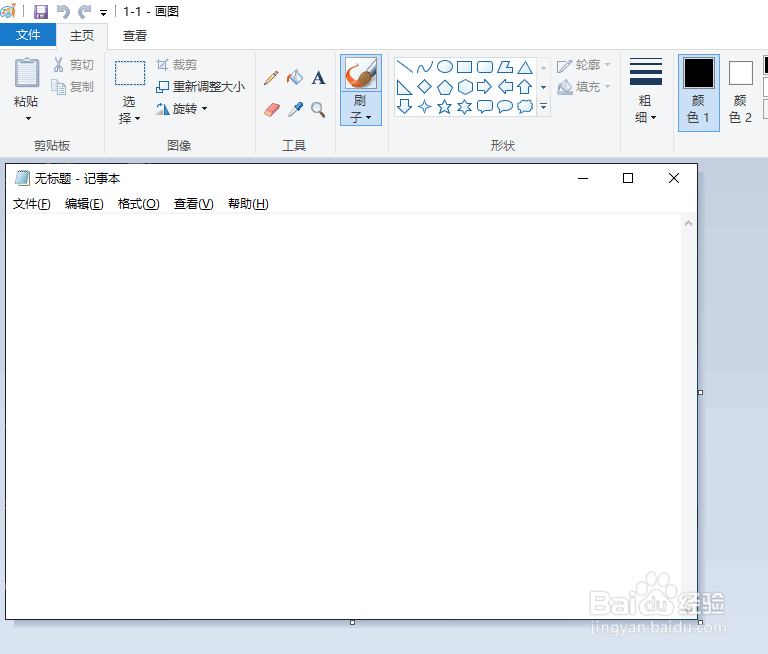768x654 pixels.
Task: Select the Oval callout shape
Action: point(505,106)
